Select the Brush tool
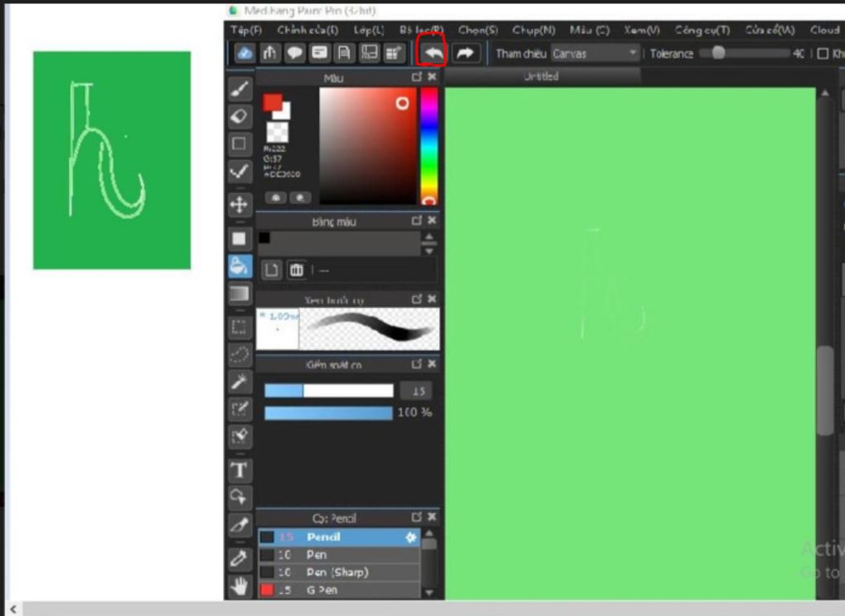The width and height of the screenshot is (845, 616). [x=240, y=89]
